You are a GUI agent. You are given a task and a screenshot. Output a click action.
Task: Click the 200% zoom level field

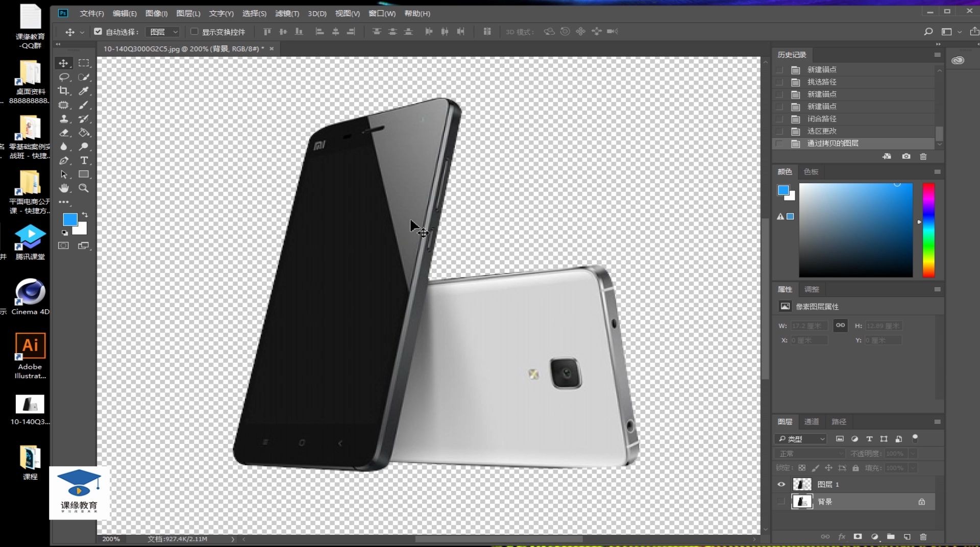pyautogui.click(x=111, y=539)
